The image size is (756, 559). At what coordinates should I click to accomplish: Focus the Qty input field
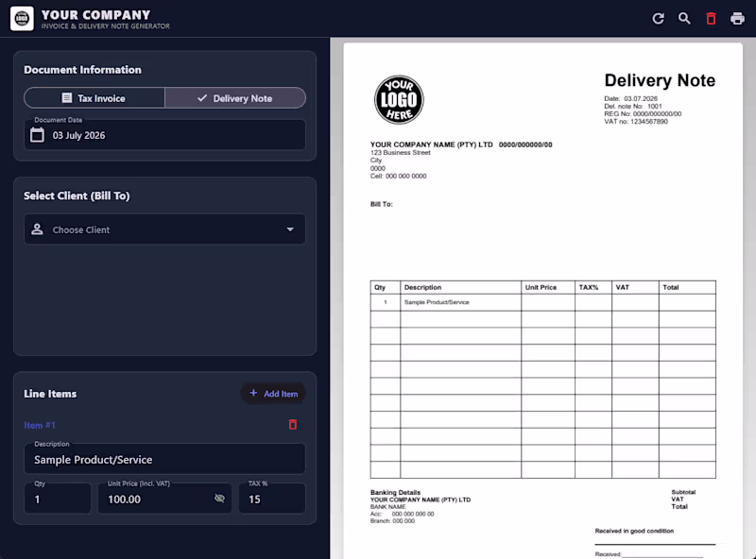pyautogui.click(x=58, y=499)
